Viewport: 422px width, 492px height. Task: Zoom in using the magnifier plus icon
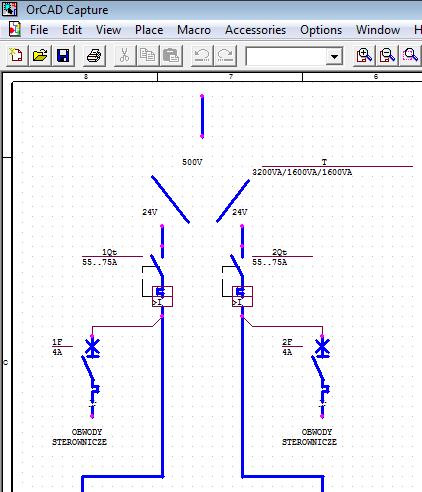pyautogui.click(x=364, y=55)
